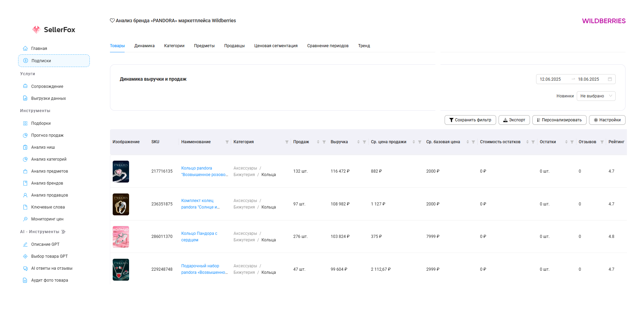Open the Тренд tab
Image resolution: width=644 pixels, height=309 pixels.
(364, 46)
